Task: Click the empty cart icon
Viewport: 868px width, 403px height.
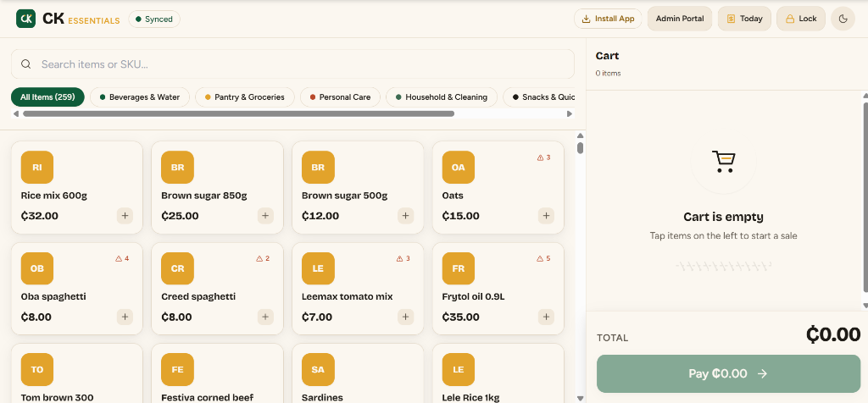Action: coord(724,162)
